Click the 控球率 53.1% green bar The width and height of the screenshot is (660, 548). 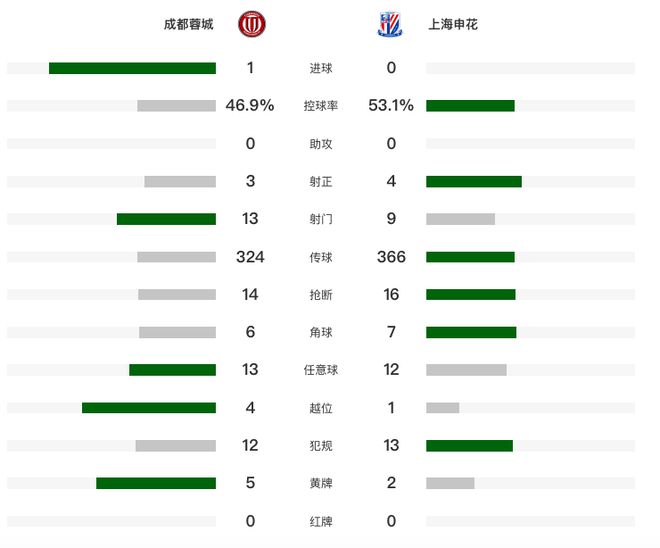pos(470,106)
